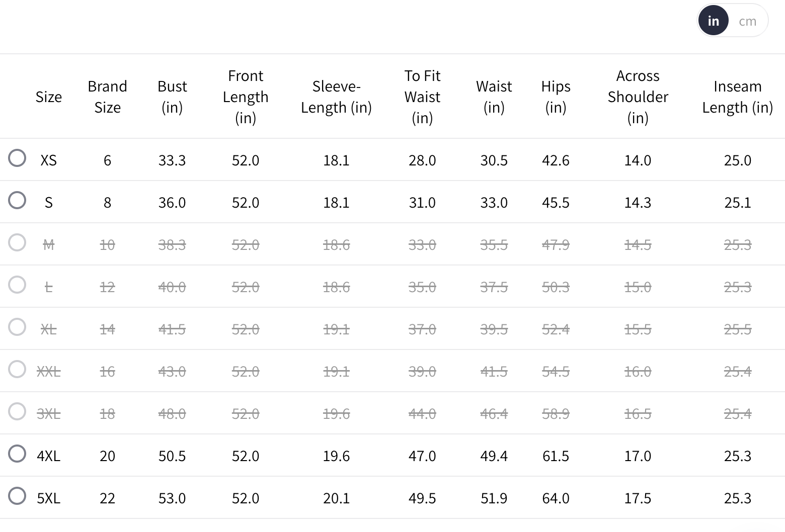Choose the 4XL size radio button

coord(17,454)
